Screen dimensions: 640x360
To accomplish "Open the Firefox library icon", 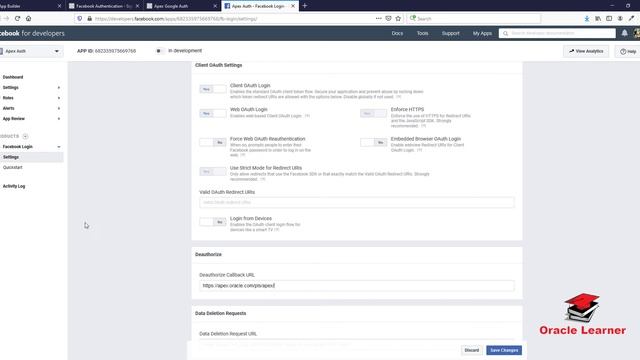I will tap(598, 19).
